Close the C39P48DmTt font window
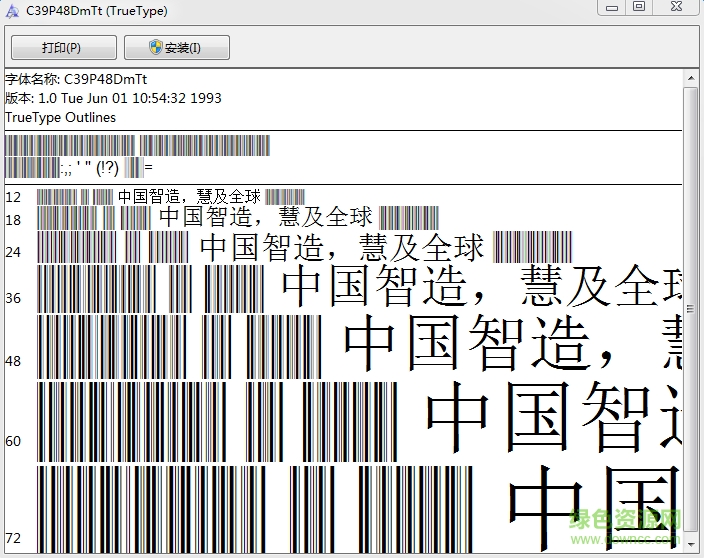The height and width of the screenshot is (558, 704). pos(677,7)
